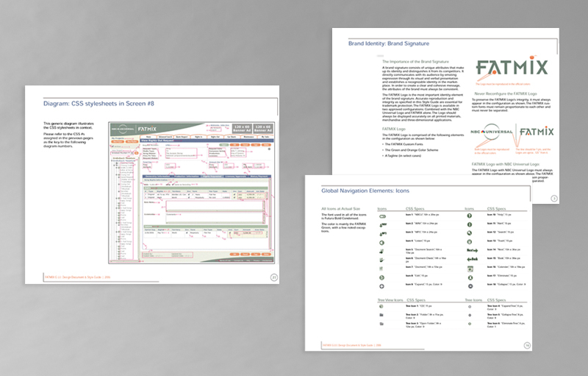588x376 pixels.
Task: Click 'All Icons at Actual Size' subheading
Action: point(340,209)
